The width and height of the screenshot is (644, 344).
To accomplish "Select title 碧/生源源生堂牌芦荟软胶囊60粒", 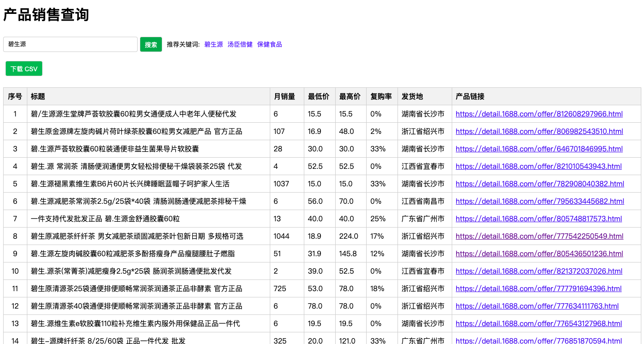I will (134, 114).
